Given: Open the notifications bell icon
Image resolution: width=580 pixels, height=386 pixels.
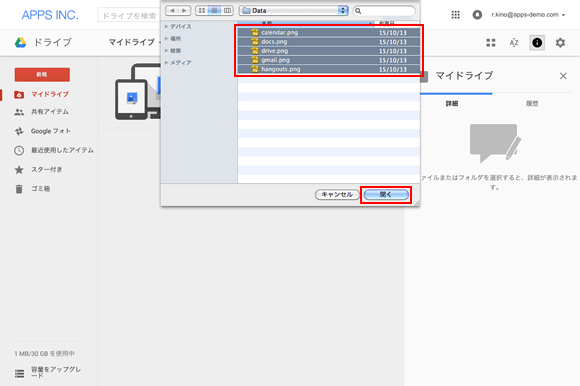Looking at the screenshot, I should [477, 15].
